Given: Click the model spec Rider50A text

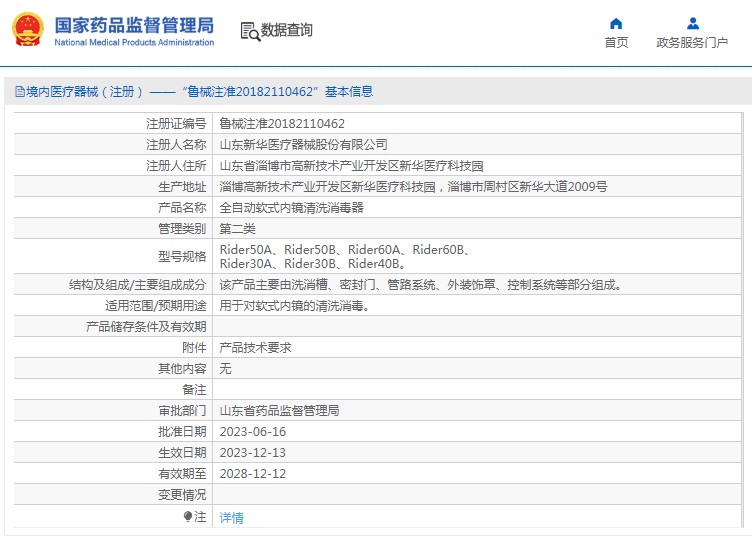Looking at the screenshot, I should click(x=247, y=250).
